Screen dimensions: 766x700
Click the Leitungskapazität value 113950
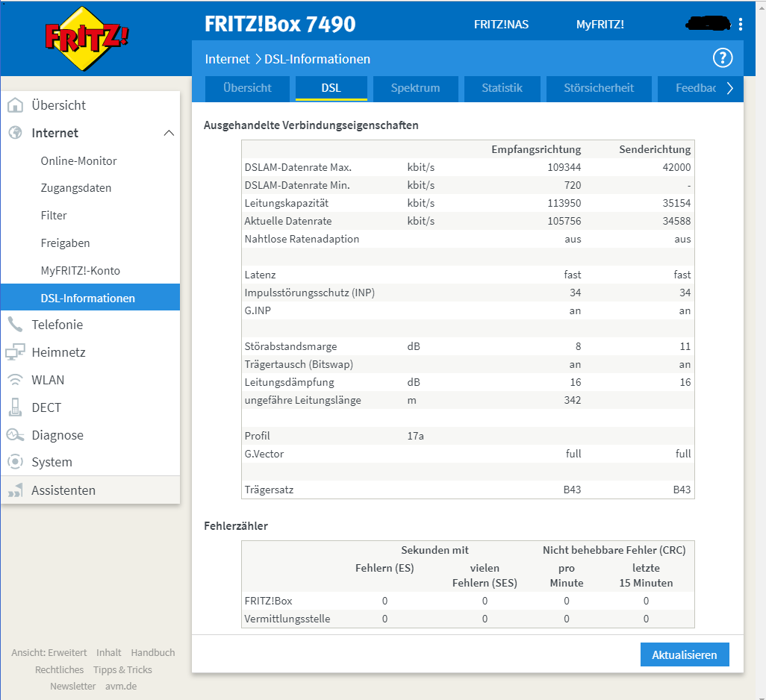point(564,203)
